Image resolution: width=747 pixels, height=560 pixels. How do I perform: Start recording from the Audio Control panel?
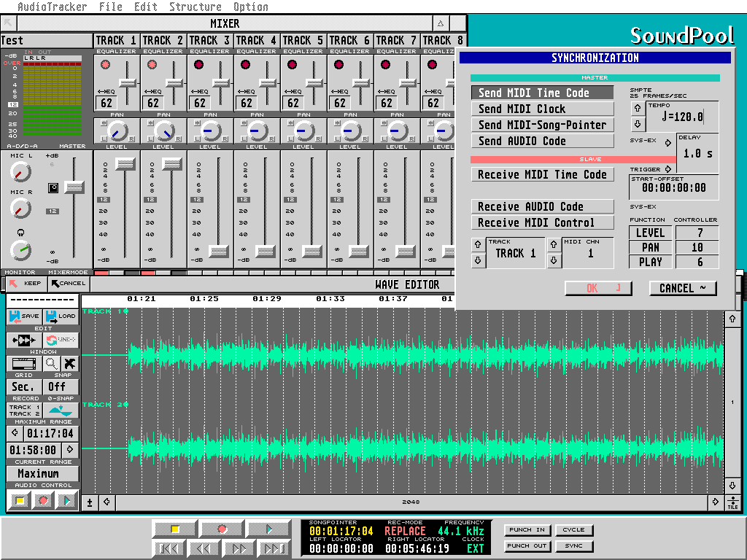pos(43,500)
